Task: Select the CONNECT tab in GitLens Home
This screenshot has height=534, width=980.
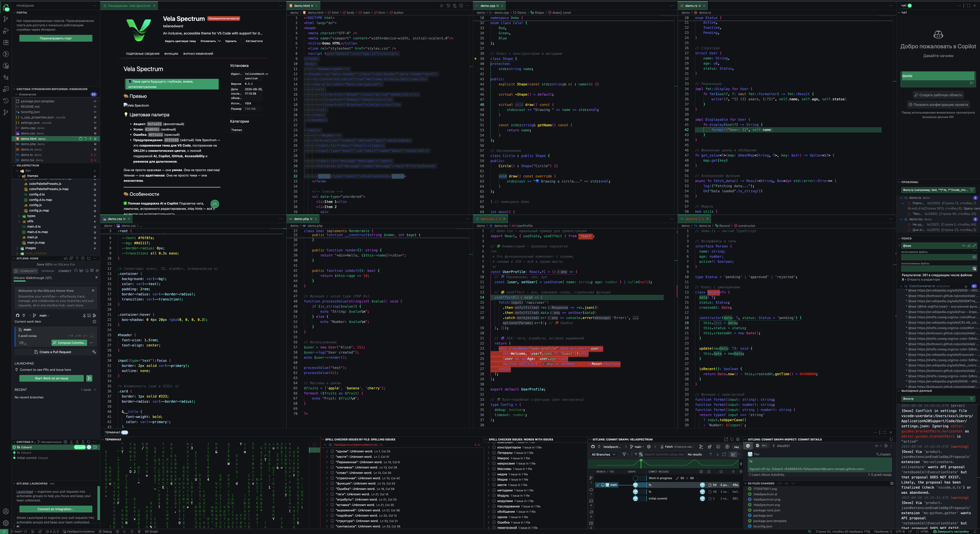Action: click(65, 271)
